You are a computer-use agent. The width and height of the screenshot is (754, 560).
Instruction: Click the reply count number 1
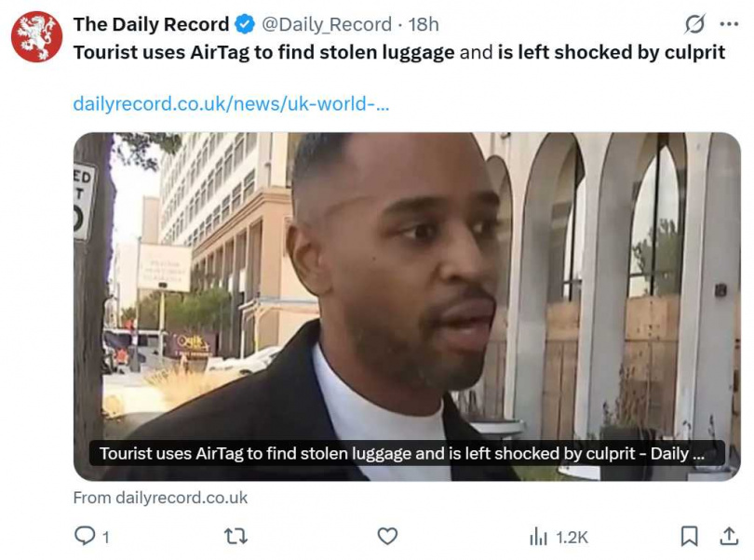(x=106, y=538)
